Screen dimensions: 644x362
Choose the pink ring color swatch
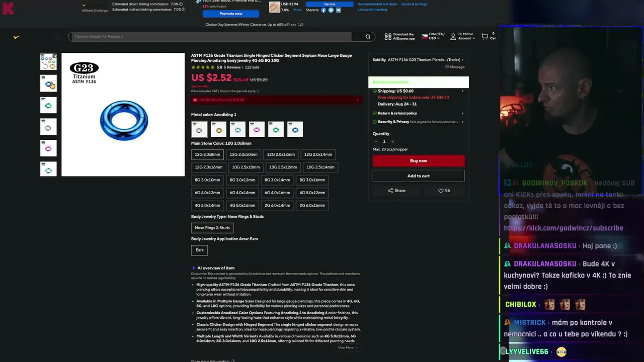coord(257,129)
